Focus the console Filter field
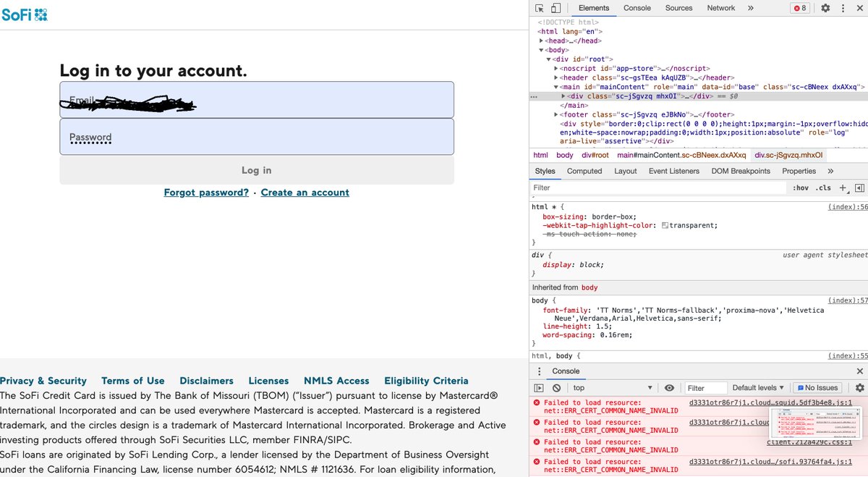The image size is (868, 477). point(705,388)
